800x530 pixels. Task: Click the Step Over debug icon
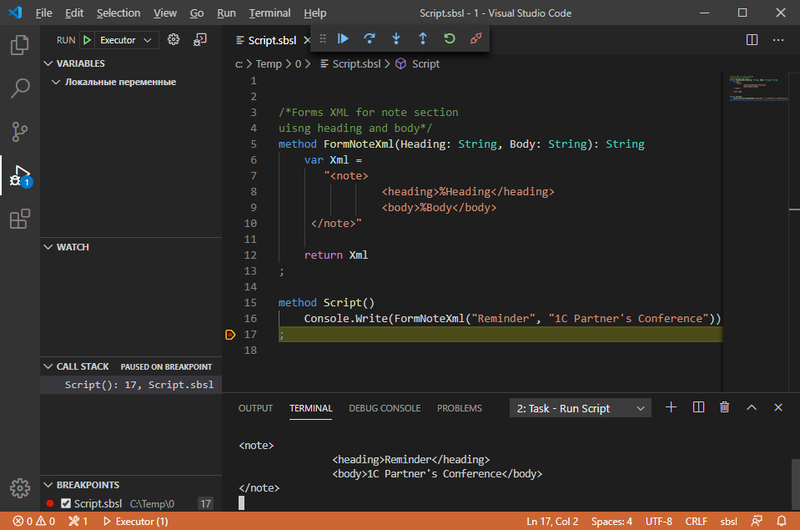370,39
